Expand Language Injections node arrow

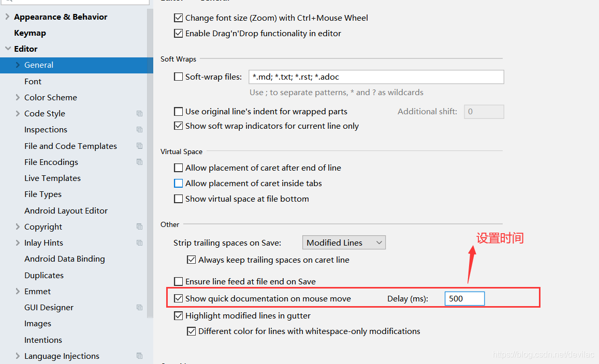coord(18,356)
